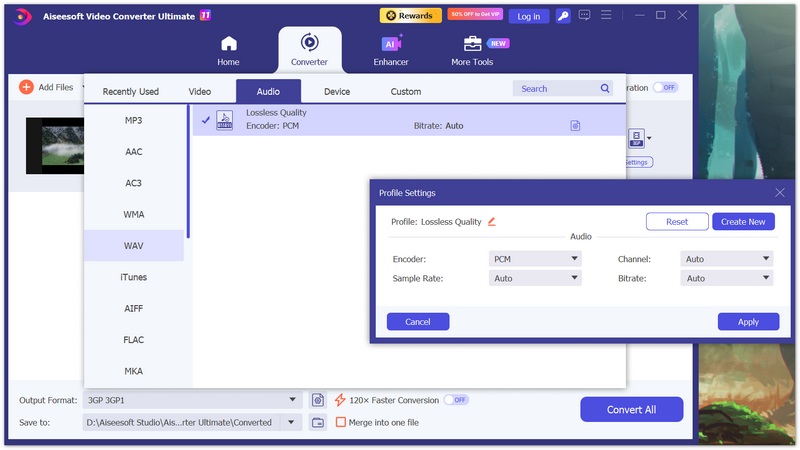
Task: Apply the profile settings
Action: point(748,321)
